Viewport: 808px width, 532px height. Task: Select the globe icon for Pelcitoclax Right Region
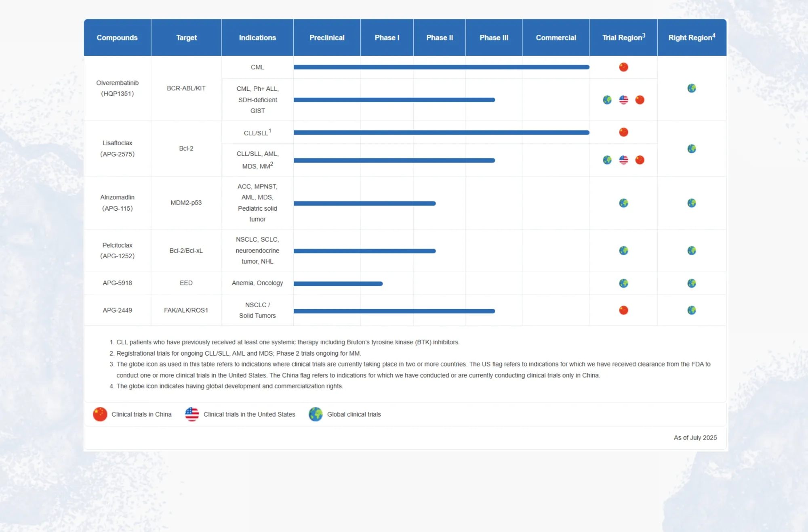tap(692, 250)
